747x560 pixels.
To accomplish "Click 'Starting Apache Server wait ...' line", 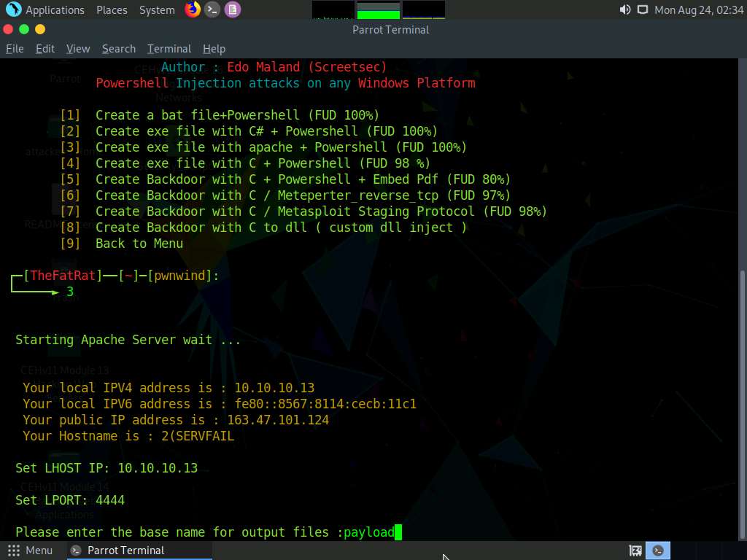I will pos(128,340).
